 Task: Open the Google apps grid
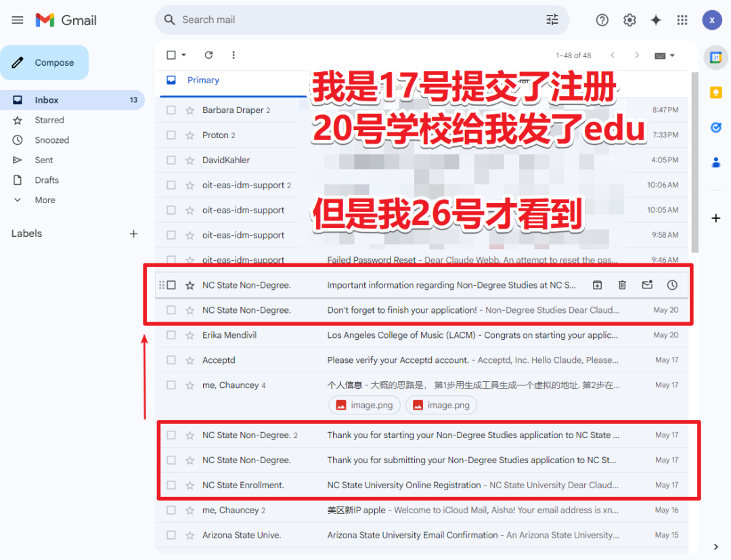[x=682, y=20]
